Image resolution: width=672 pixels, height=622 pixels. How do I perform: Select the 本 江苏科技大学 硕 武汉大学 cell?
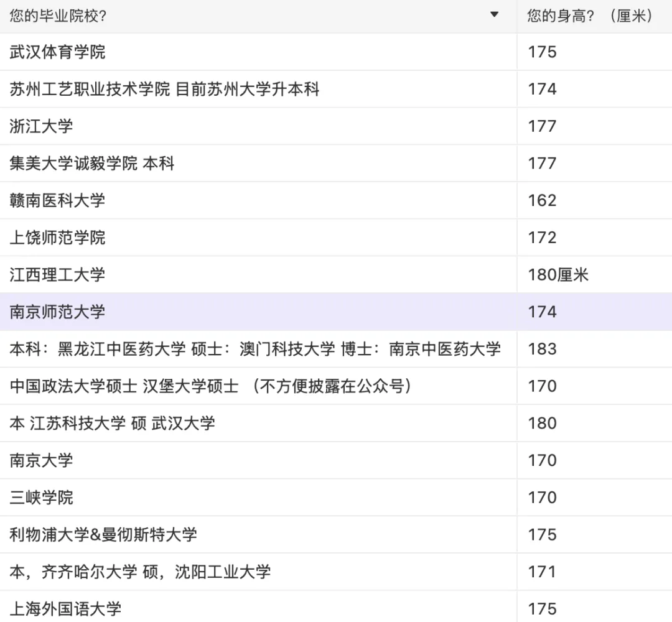click(x=258, y=423)
